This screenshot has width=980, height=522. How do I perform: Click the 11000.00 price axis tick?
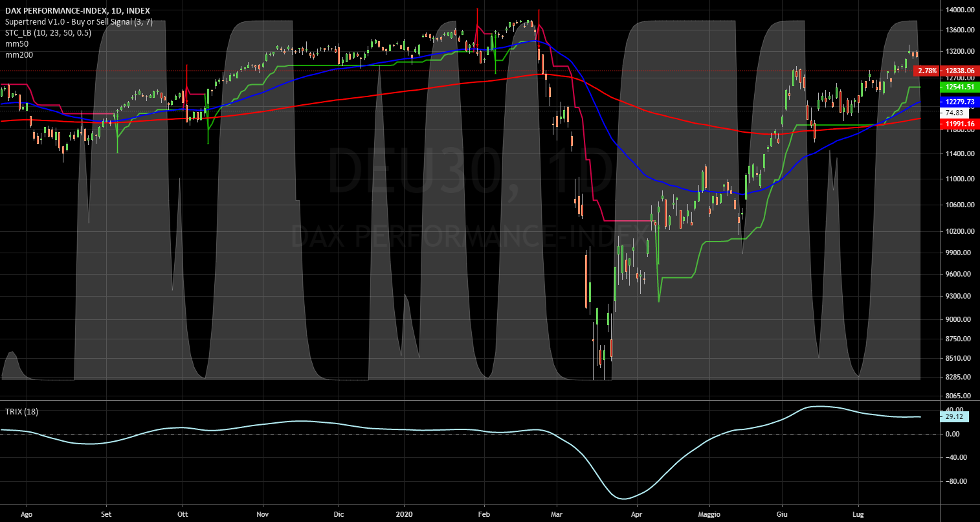(960, 179)
